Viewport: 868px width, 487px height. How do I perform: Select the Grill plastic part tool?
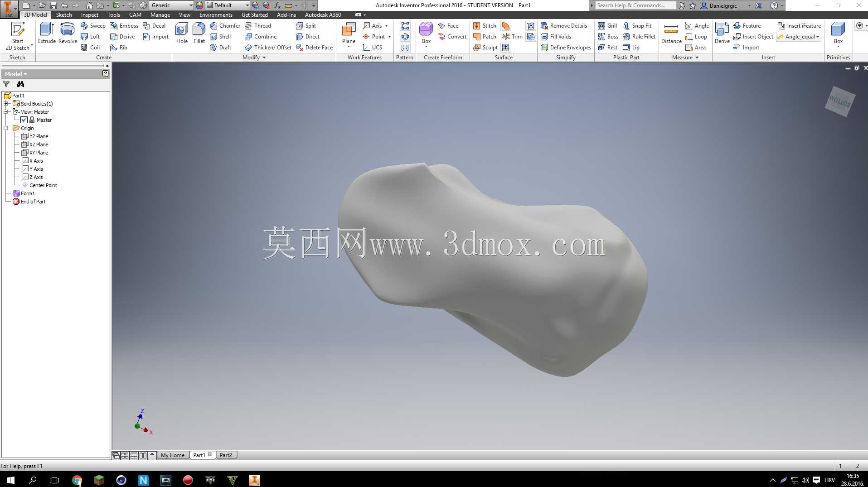tap(607, 26)
